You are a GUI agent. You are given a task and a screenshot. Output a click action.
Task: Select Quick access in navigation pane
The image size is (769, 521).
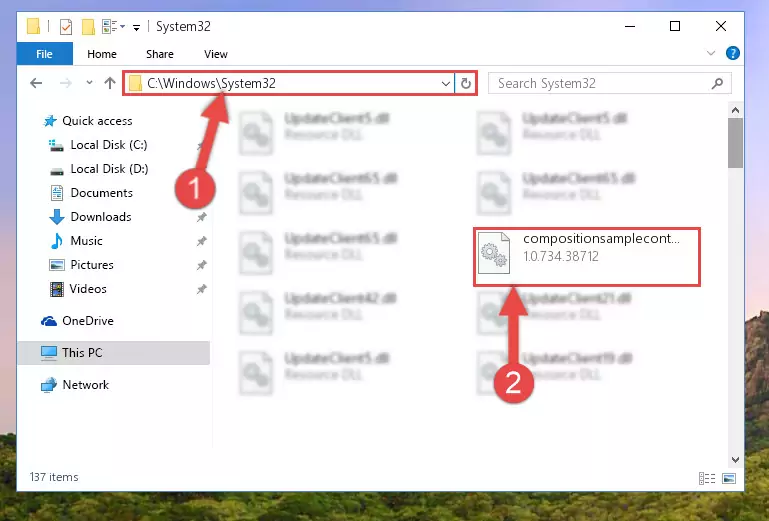(x=97, y=121)
